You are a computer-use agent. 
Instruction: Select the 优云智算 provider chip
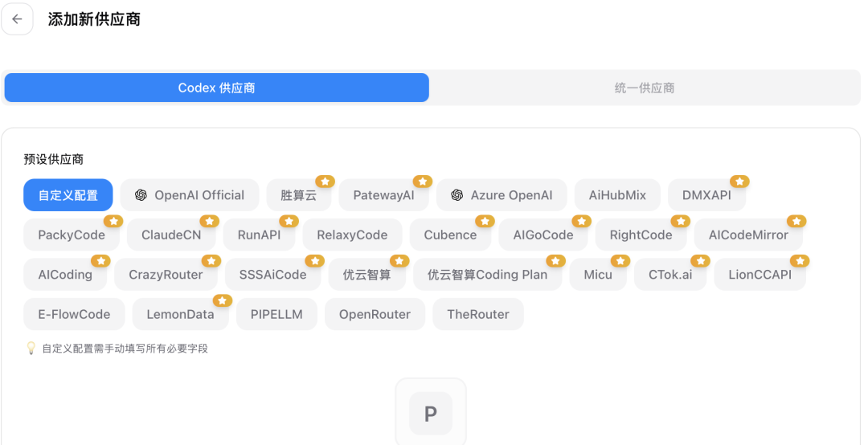click(367, 275)
